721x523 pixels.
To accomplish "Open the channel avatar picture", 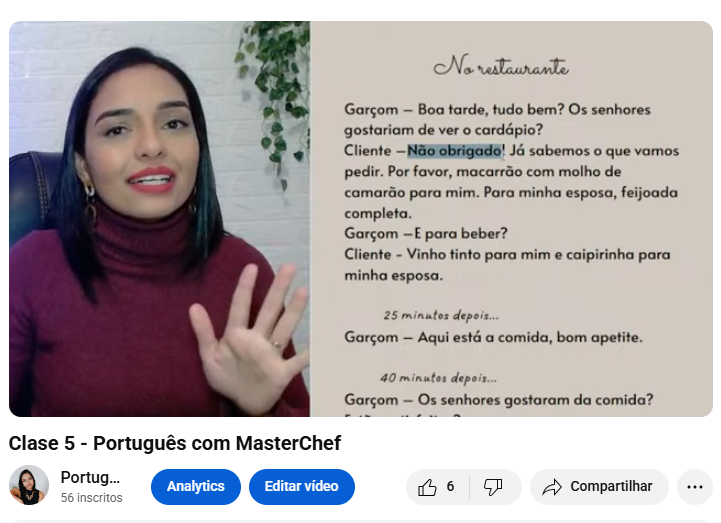I will tap(29, 485).
